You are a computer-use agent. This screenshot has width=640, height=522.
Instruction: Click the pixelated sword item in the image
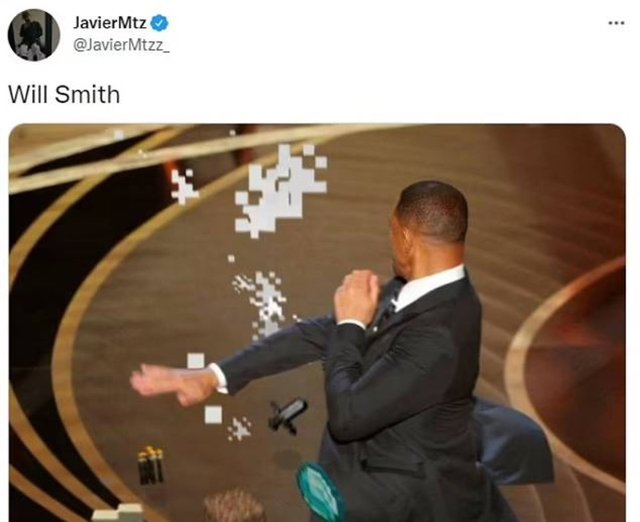[x=288, y=415]
